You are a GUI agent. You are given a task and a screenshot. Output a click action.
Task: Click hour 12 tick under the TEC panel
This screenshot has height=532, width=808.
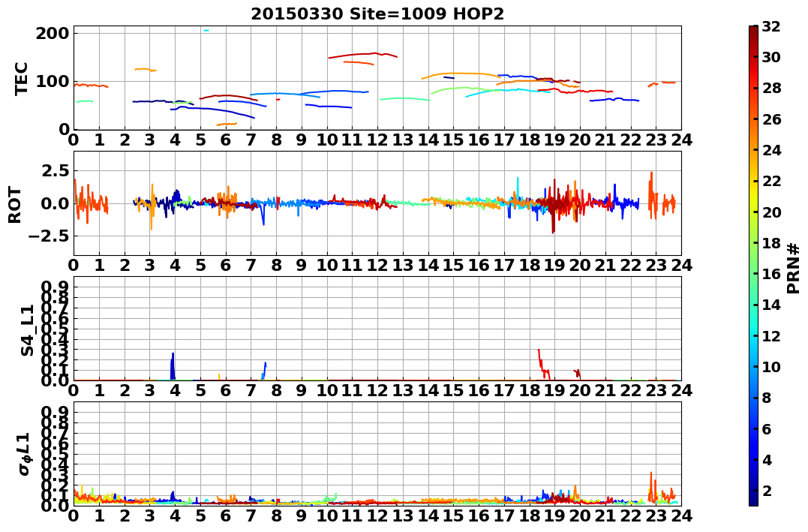tap(377, 140)
